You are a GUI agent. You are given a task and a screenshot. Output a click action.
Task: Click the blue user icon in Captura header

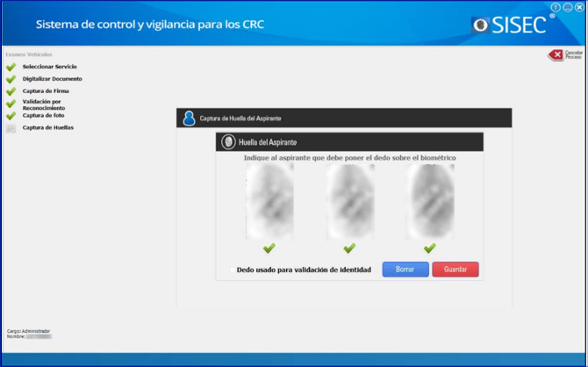pos(189,118)
